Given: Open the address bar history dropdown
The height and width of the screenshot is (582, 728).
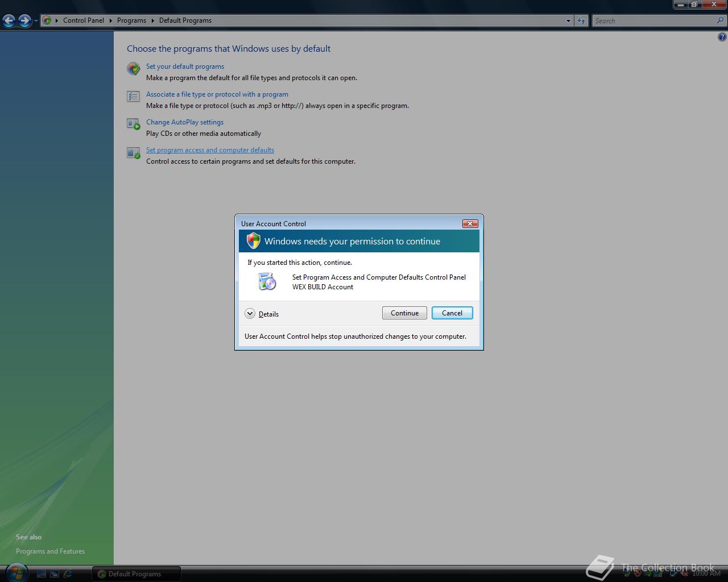Looking at the screenshot, I should coord(568,21).
